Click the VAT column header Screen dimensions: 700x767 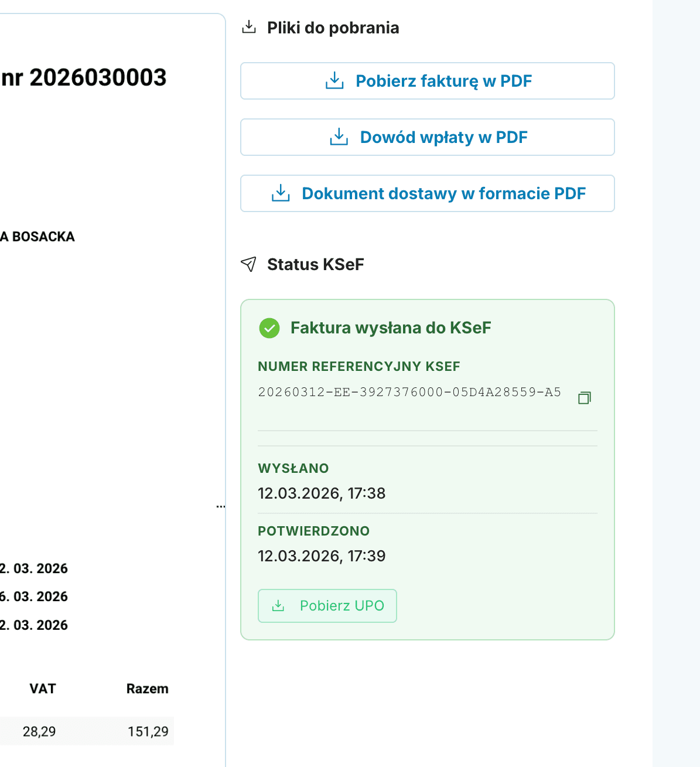pos(43,688)
